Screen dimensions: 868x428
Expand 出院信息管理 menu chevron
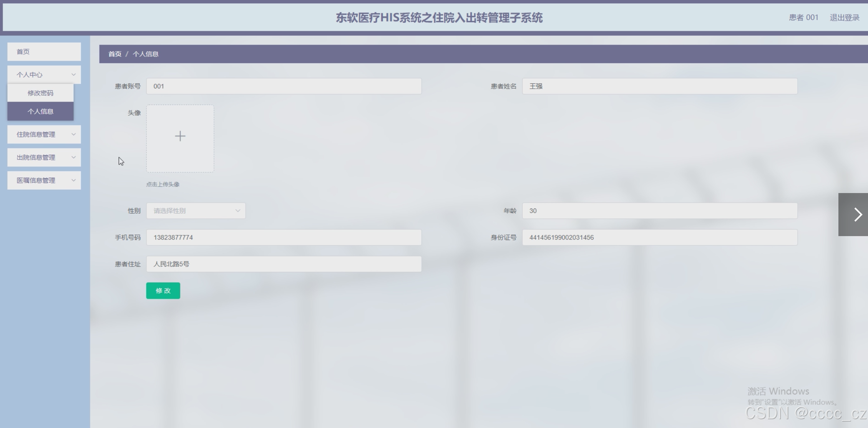pyautogui.click(x=73, y=157)
